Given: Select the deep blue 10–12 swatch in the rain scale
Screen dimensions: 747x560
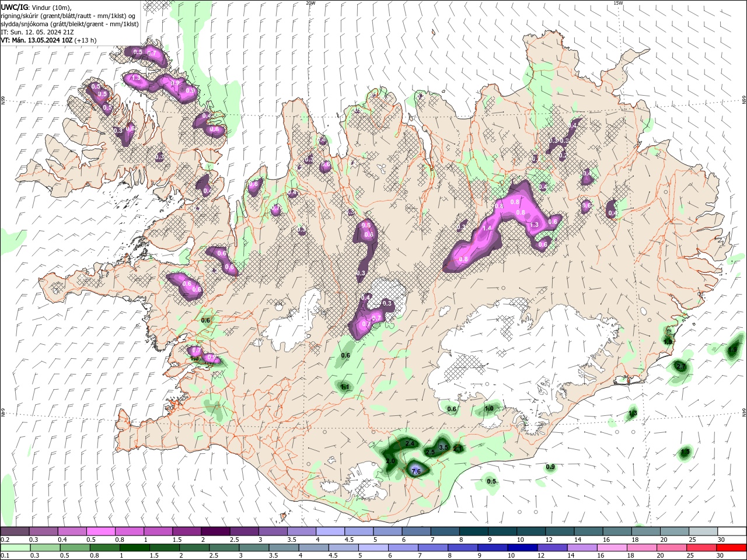Looking at the screenshot, I should pos(522,548).
